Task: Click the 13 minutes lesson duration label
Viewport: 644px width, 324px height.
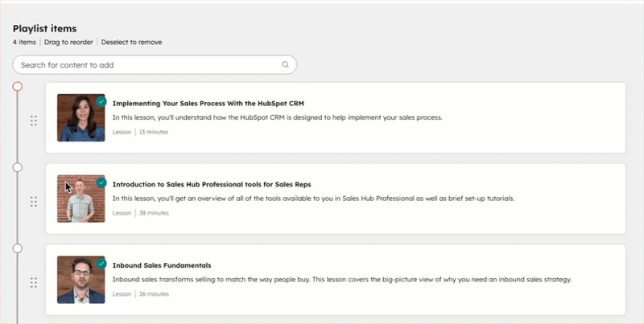Action: [x=154, y=132]
